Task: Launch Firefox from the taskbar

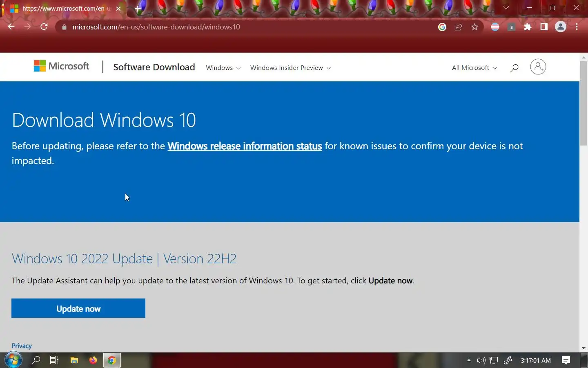Action: [93, 360]
